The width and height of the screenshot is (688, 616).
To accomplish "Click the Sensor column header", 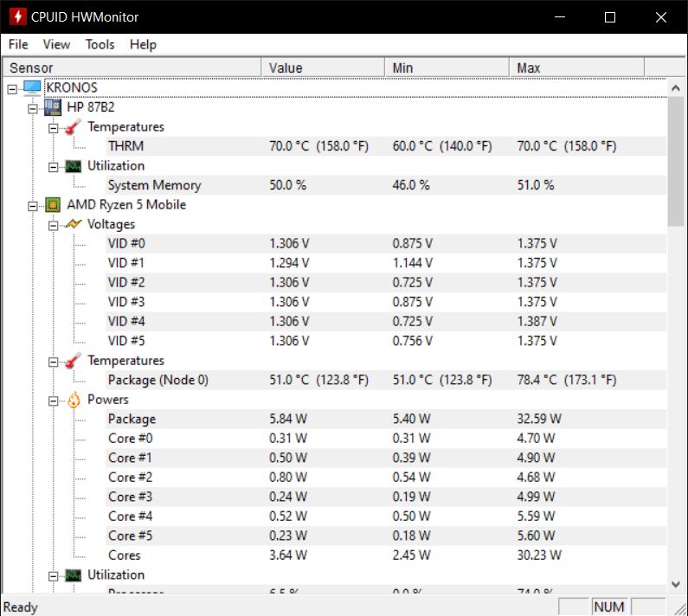I will pyautogui.click(x=132, y=68).
